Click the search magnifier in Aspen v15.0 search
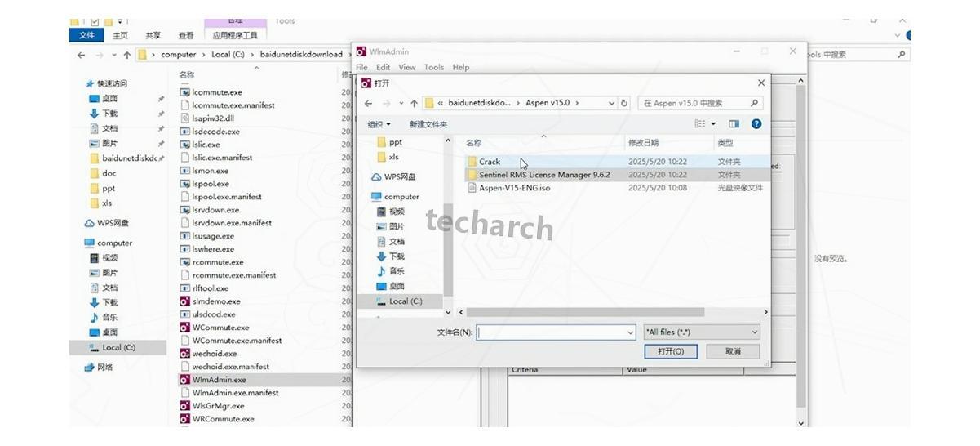Screen dimensions: 980x446 click(x=754, y=104)
